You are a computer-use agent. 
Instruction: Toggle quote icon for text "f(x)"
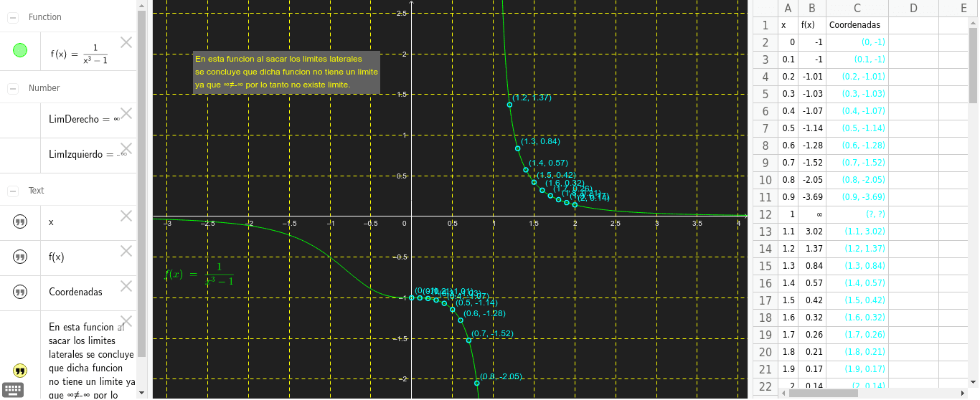[20, 257]
